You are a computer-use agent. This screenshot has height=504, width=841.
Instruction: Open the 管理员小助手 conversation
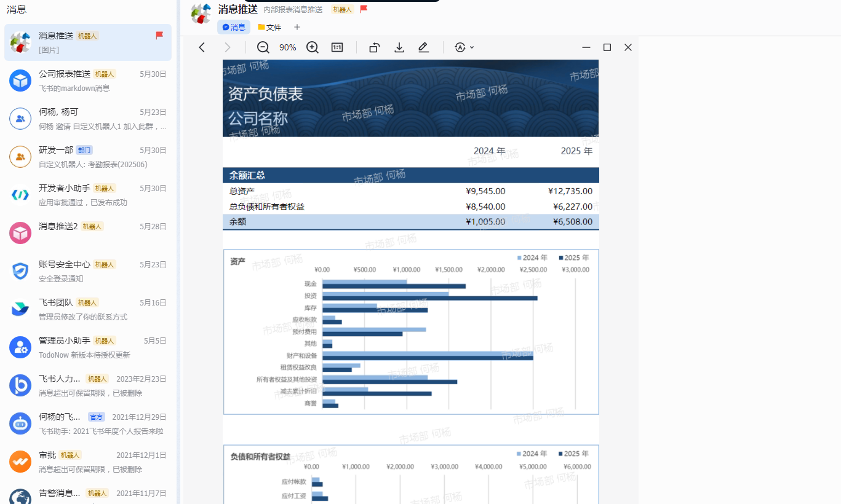click(88, 347)
